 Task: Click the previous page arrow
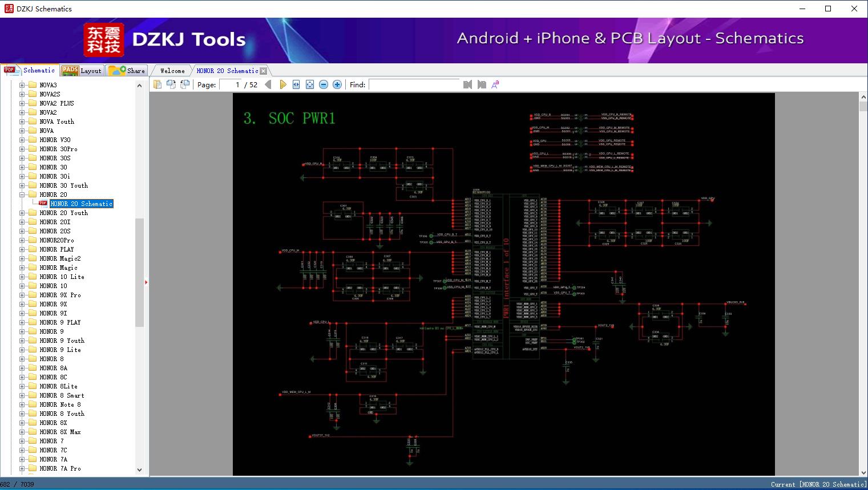pos(268,84)
